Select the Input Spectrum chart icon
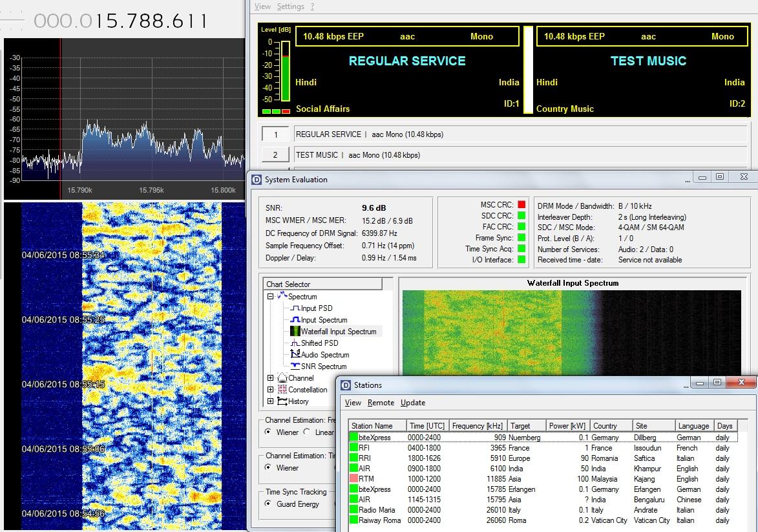The image size is (758, 532). [x=295, y=320]
